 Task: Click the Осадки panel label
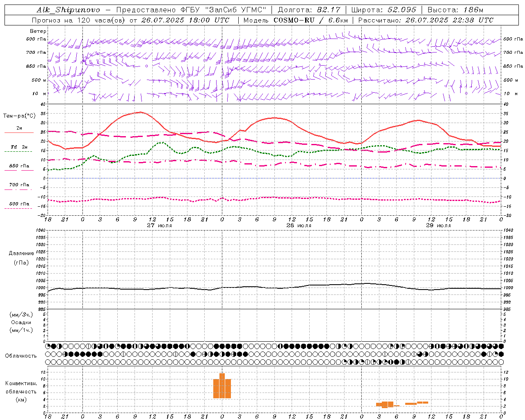click(x=21, y=322)
